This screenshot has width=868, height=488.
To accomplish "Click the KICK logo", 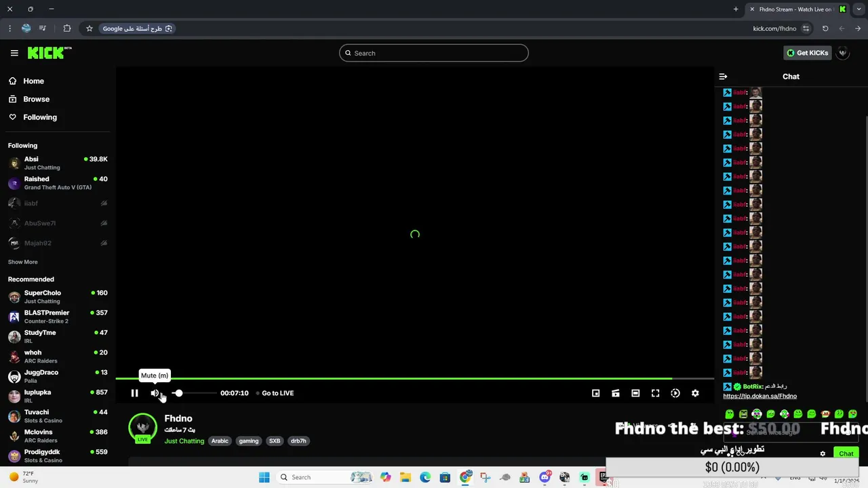I will click(50, 53).
